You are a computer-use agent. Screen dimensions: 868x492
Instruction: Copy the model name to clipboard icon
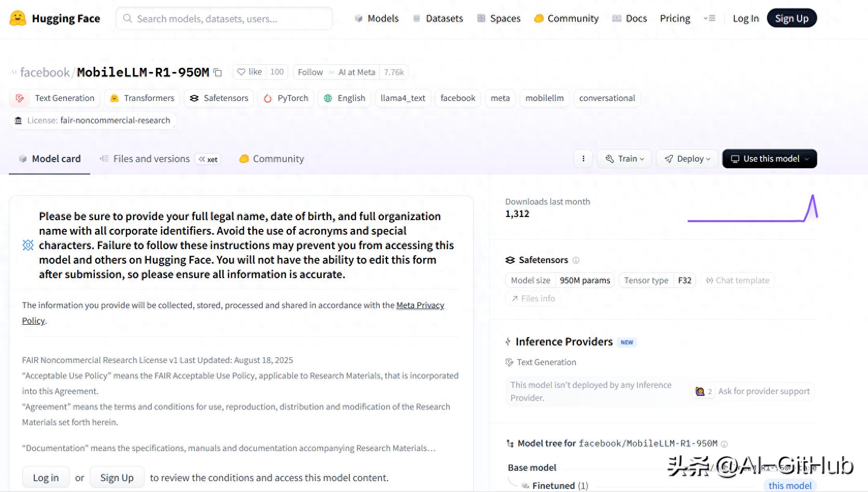[218, 73]
